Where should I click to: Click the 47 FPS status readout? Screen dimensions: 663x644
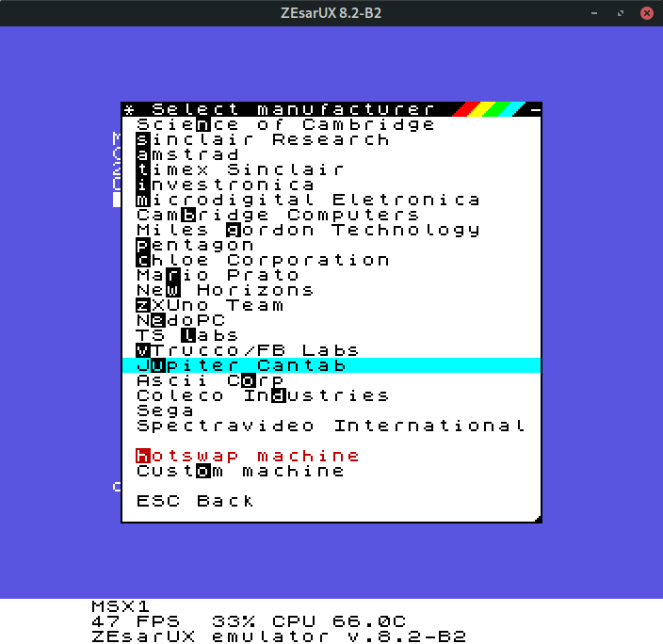point(136,621)
